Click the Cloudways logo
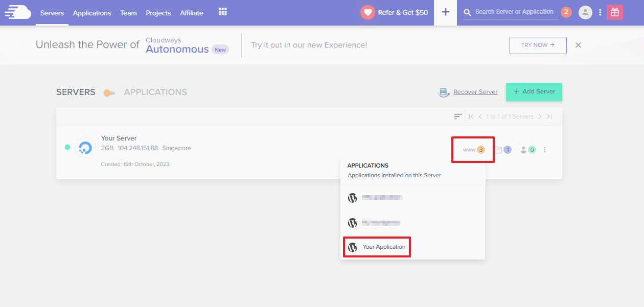The height and width of the screenshot is (307, 644). [18, 12]
